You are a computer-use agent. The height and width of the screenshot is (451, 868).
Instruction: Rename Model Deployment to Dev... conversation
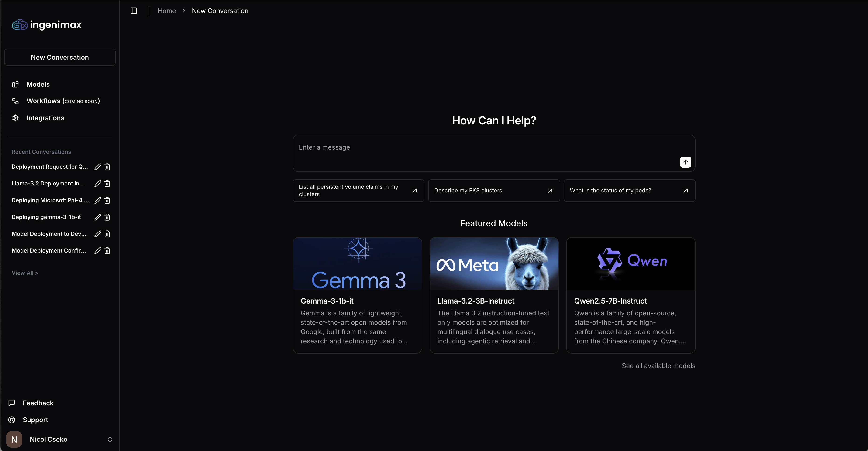point(98,234)
